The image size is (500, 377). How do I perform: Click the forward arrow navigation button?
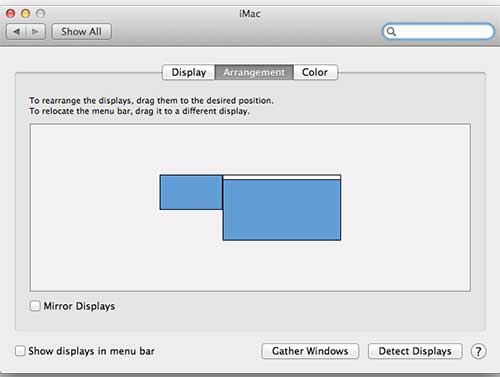point(35,32)
